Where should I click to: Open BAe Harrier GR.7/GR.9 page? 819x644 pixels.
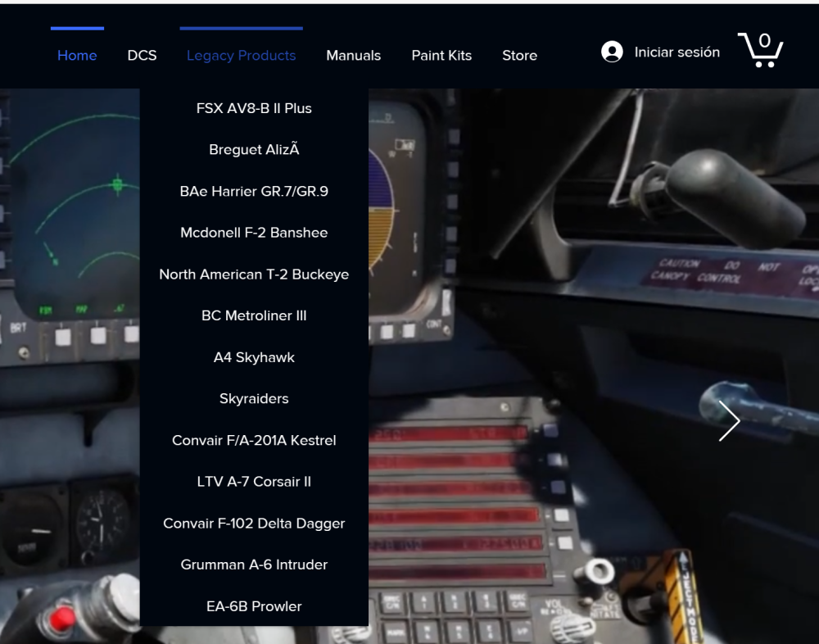coord(254,192)
